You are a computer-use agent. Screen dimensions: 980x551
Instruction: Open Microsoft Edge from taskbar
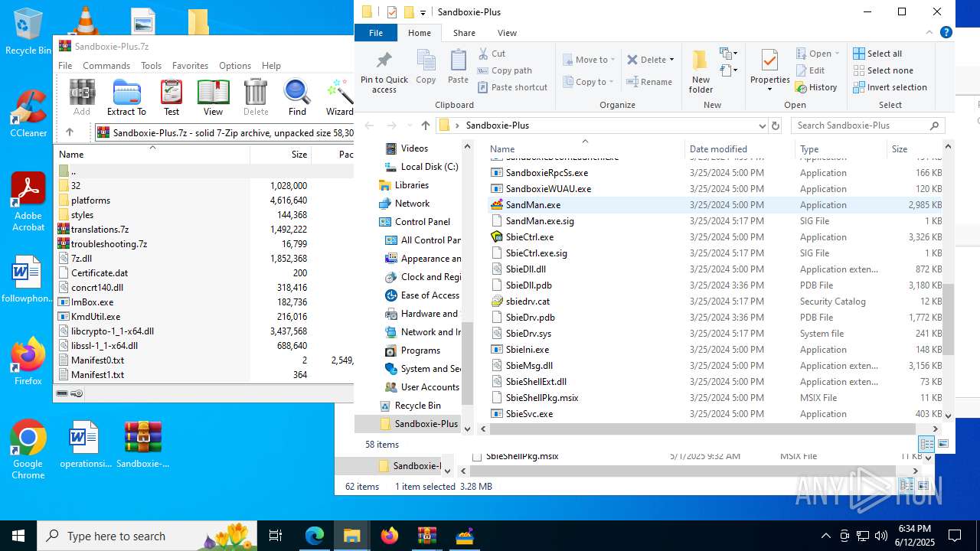(315, 536)
